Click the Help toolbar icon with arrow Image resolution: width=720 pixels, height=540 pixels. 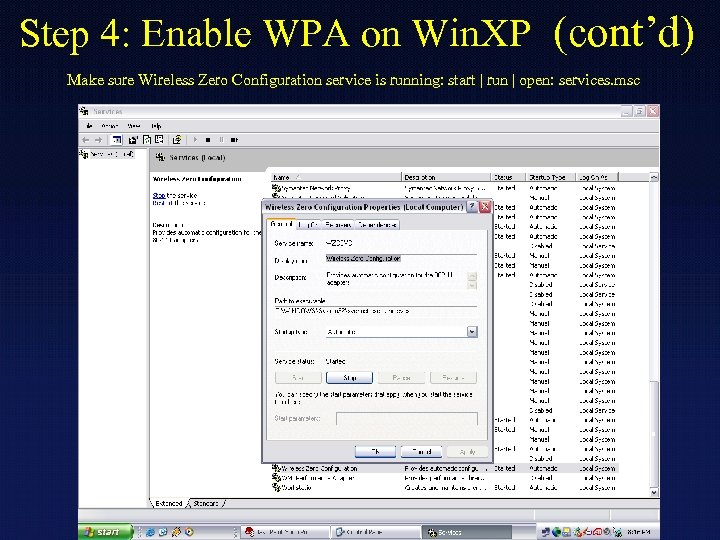(x=177, y=140)
